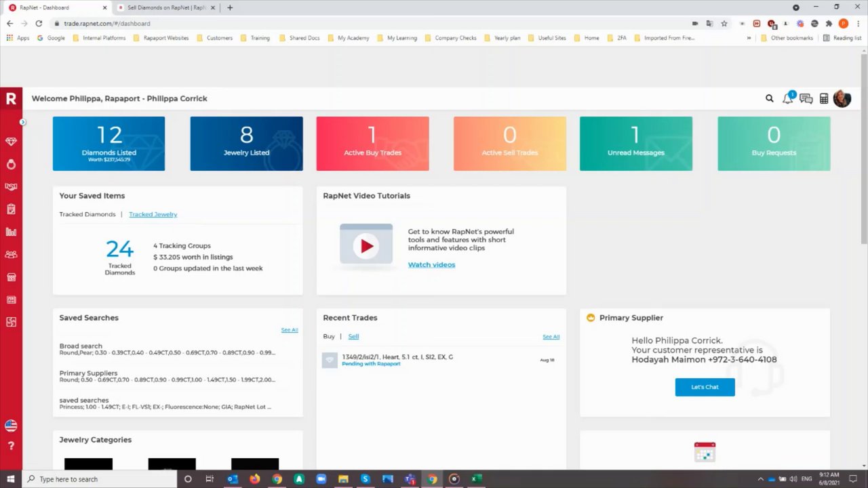Play the RapNet video tutorial thumbnail
868x488 pixels.
(x=366, y=245)
